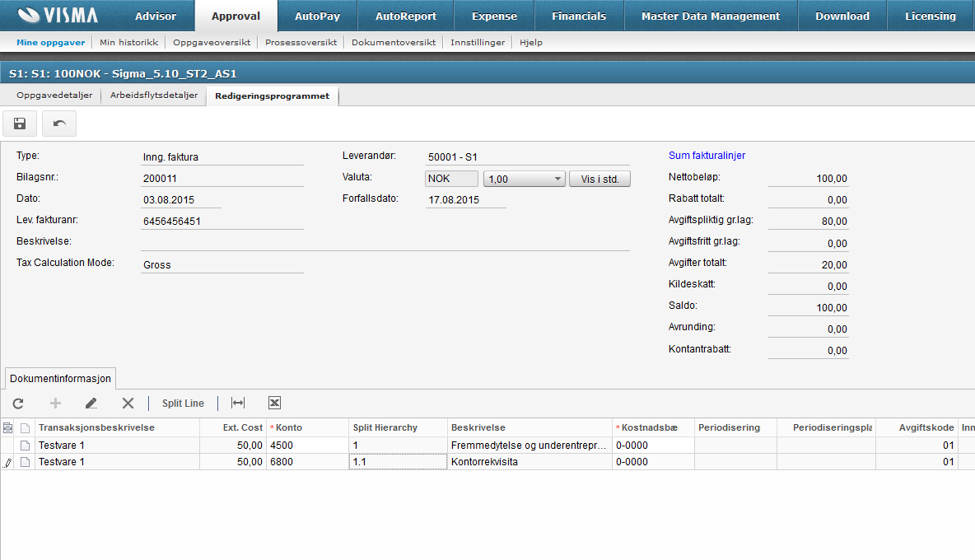
Task: Click the NOK currency field
Action: click(x=451, y=179)
